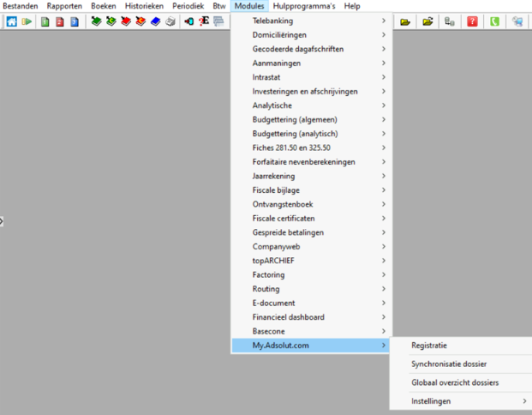Choose Synchronisatie dossier
The image size is (532, 415).
pyautogui.click(x=449, y=364)
